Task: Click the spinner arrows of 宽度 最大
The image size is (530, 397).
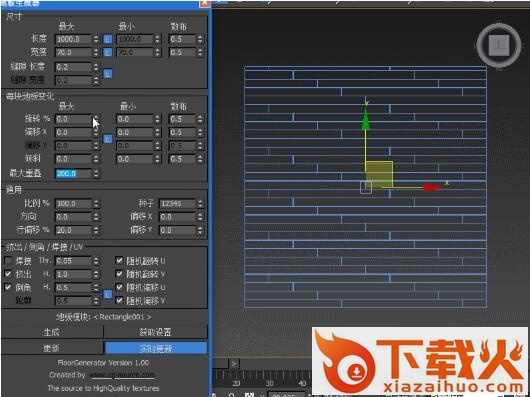Action: pos(96,52)
